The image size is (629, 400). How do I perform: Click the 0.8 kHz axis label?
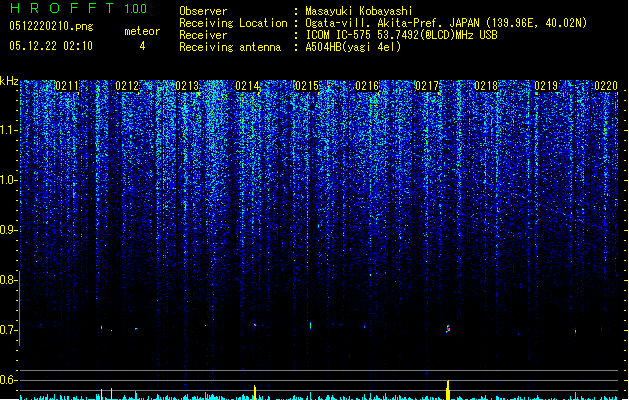(x=9, y=280)
